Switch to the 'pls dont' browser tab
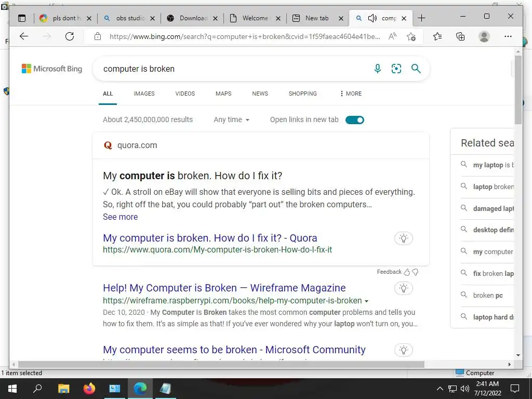The height and width of the screenshot is (399, 532). click(65, 18)
